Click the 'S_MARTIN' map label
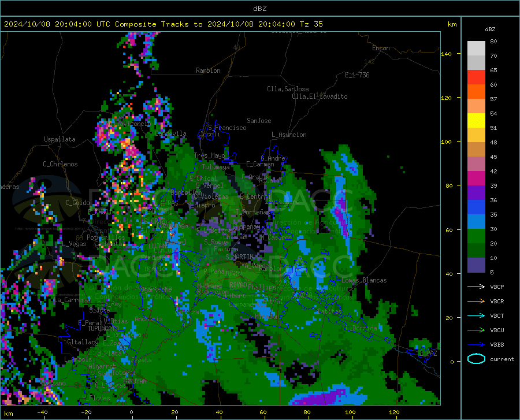Image resolution: width=520 pixels, height=420 pixels. pos(239,257)
